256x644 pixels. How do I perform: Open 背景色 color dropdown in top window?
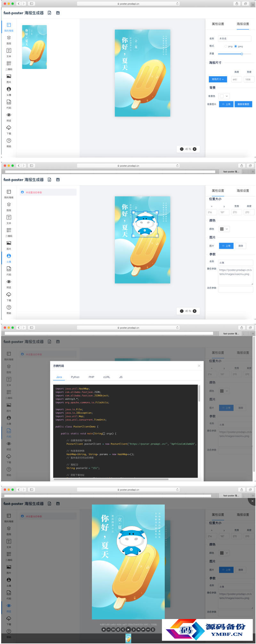(x=224, y=96)
